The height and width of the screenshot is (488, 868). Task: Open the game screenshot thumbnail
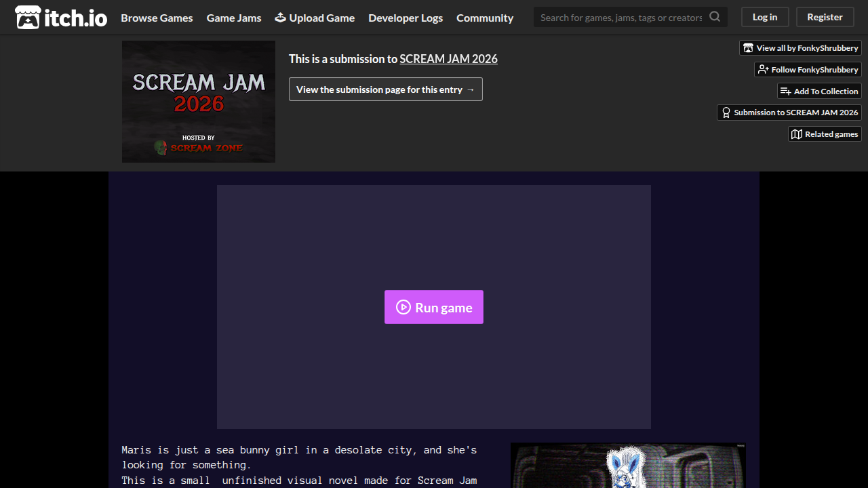[628, 466]
